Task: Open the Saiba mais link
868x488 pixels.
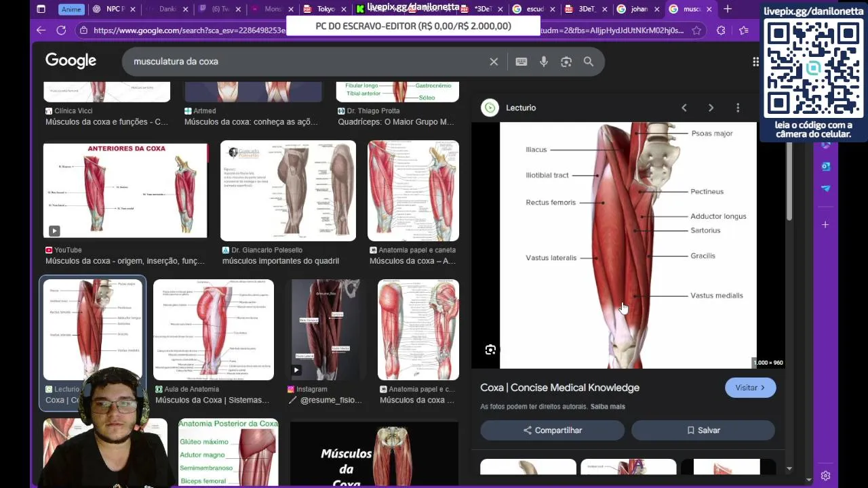Action: (608, 407)
